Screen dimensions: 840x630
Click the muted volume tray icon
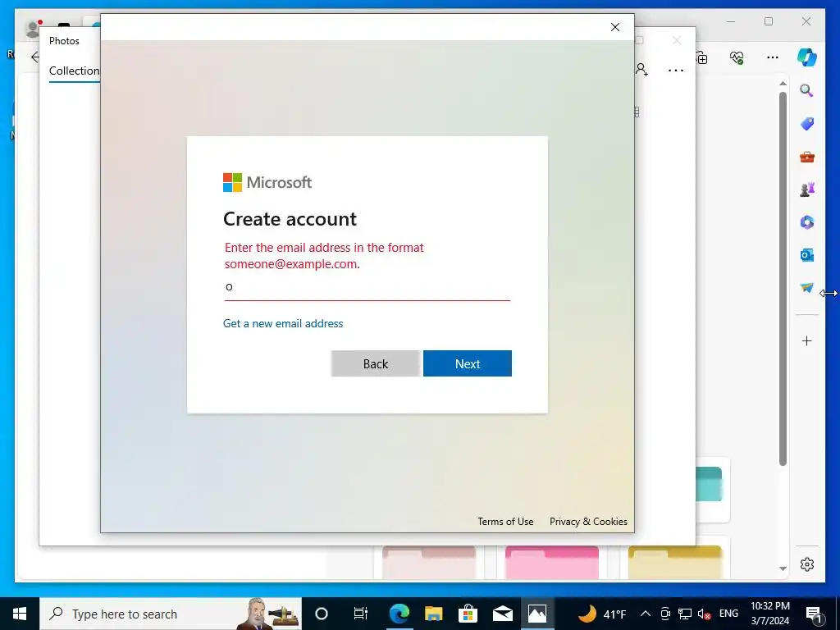704,614
